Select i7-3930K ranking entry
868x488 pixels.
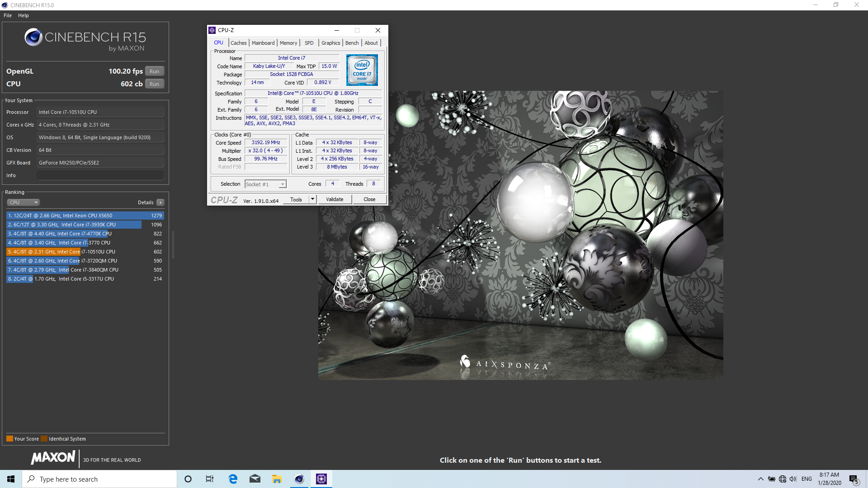click(x=85, y=225)
